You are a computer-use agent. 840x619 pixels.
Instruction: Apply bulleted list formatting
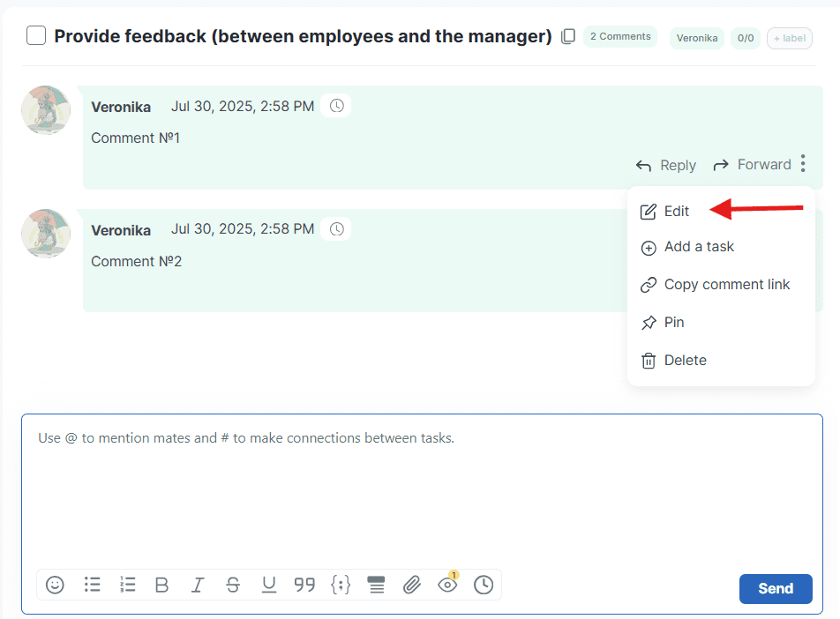pyautogui.click(x=92, y=585)
